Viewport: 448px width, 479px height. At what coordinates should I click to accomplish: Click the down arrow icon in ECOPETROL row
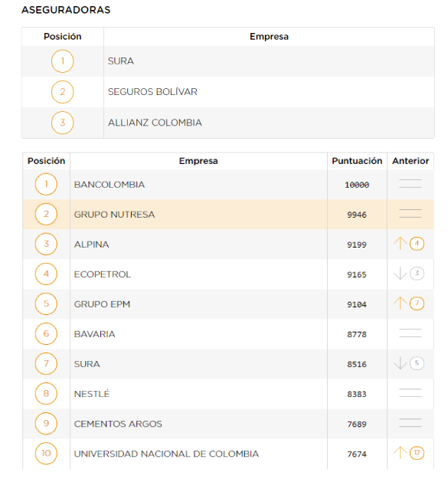[x=400, y=274]
